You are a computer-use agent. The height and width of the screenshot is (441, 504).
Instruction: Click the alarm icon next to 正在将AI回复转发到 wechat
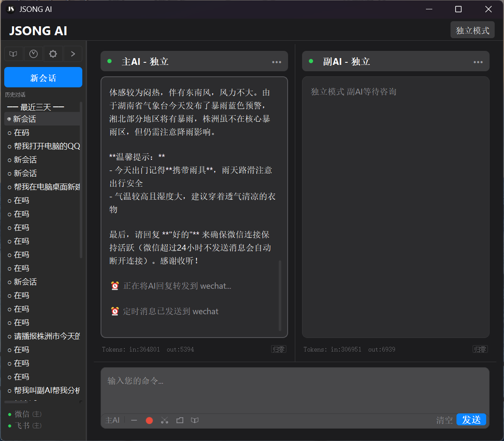click(x=115, y=285)
